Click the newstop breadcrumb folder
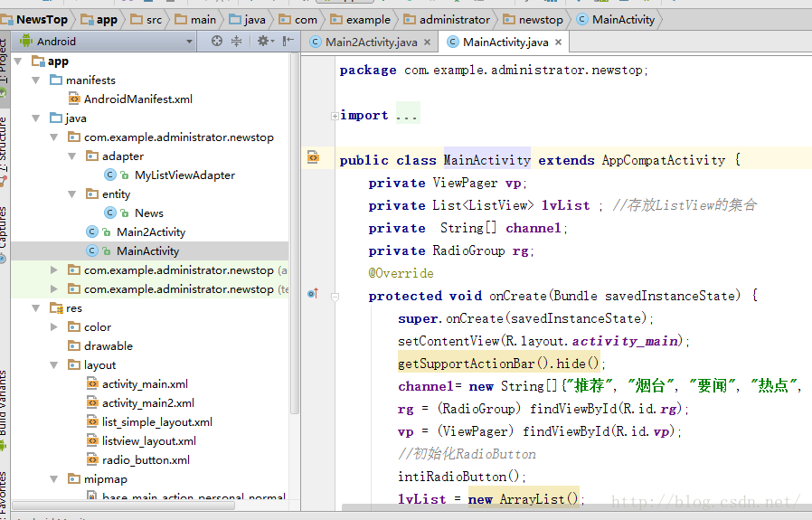Image resolution: width=812 pixels, height=520 pixels. 533,19
